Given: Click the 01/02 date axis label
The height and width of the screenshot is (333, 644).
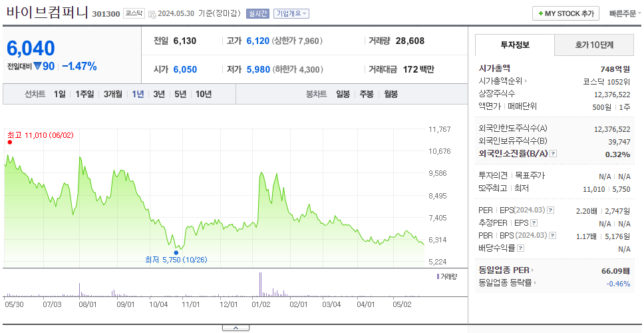Looking at the screenshot, I should [x=261, y=304].
